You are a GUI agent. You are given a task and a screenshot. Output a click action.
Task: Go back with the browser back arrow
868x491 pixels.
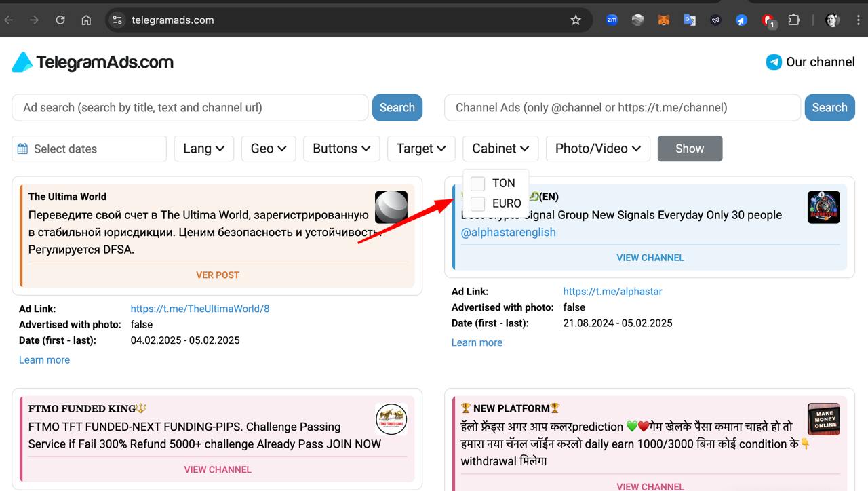coord(9,20)
